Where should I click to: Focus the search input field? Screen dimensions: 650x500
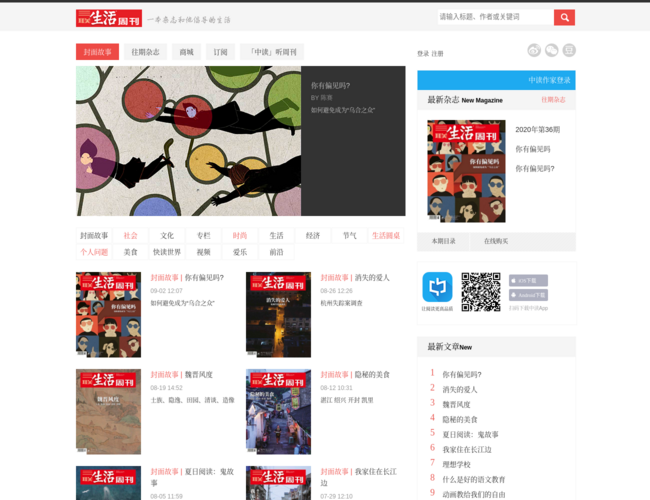click(496, 17)
